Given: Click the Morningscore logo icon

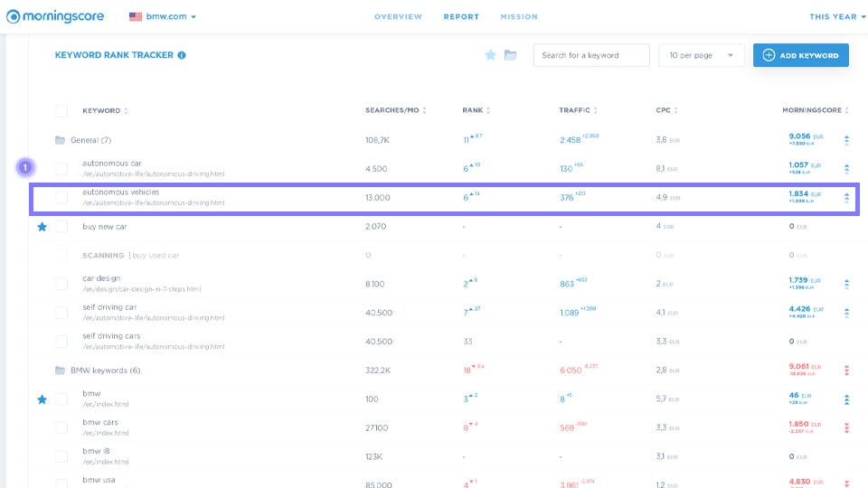Looking at the screenshot, I should (14, 16).
